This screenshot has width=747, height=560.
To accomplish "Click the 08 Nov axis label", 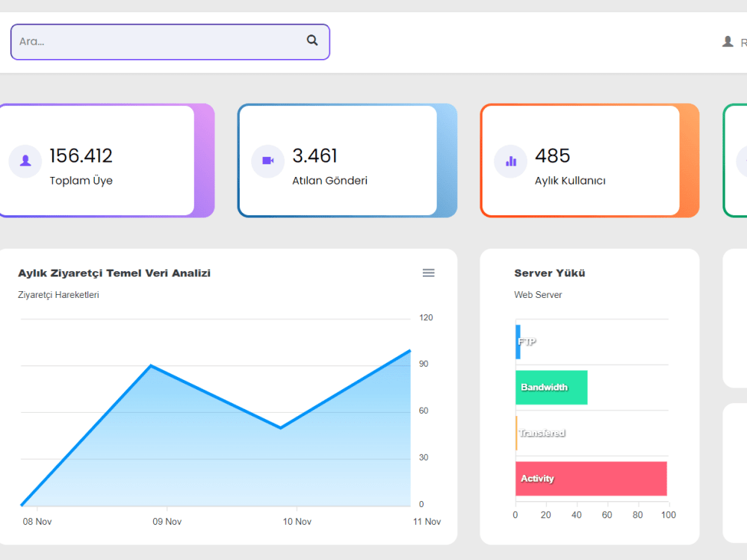I will tap(37, 522).
